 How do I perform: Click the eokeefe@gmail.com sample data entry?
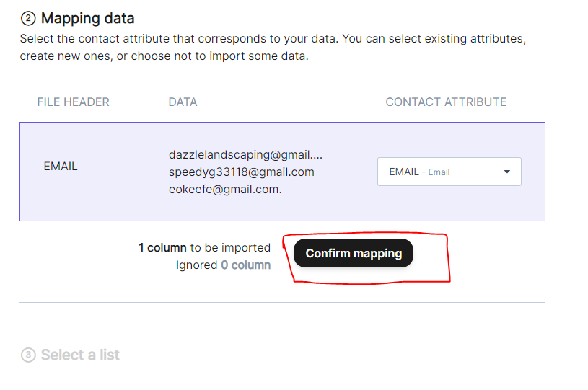tap(225, 190)
